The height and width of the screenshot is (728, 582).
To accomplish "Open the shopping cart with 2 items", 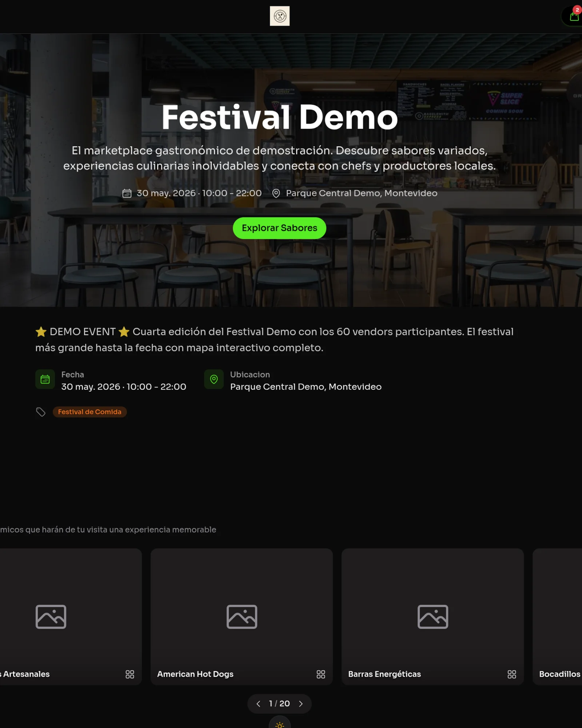I will [574, 17].
